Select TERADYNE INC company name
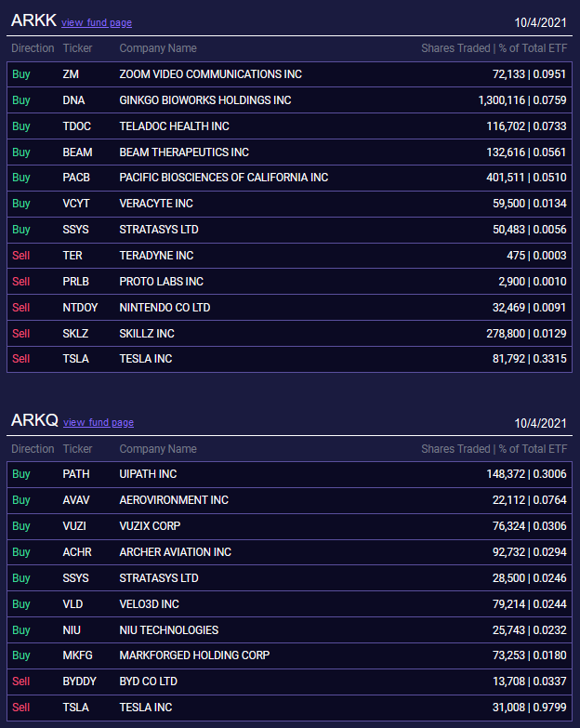 tap(156, 255)
